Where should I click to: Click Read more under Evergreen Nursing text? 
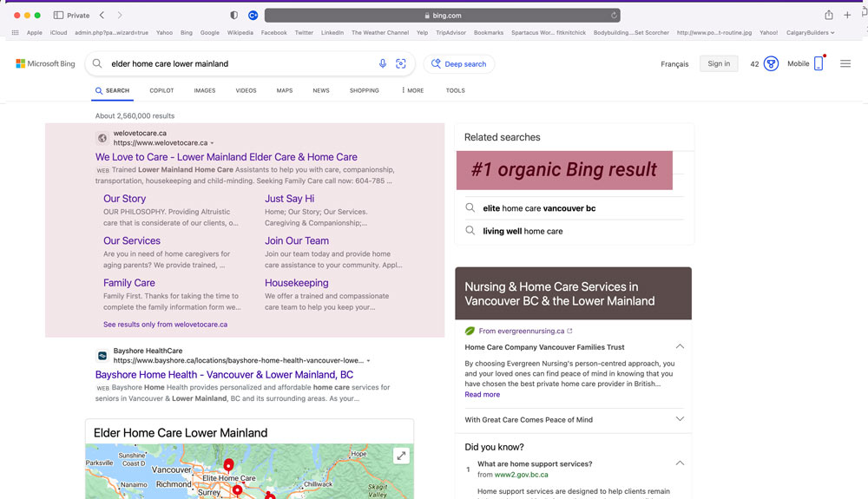(x=482, y=395)
